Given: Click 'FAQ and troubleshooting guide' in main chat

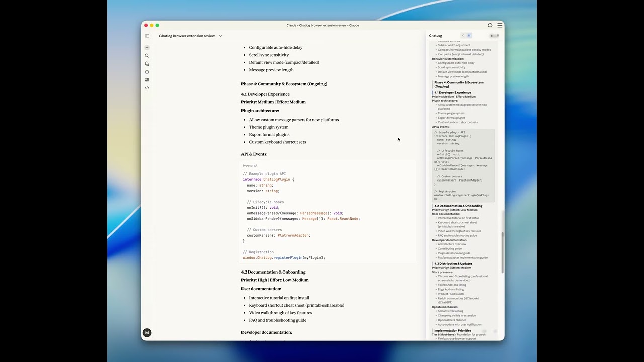Looking at the screenshot, I should point(278,320).
